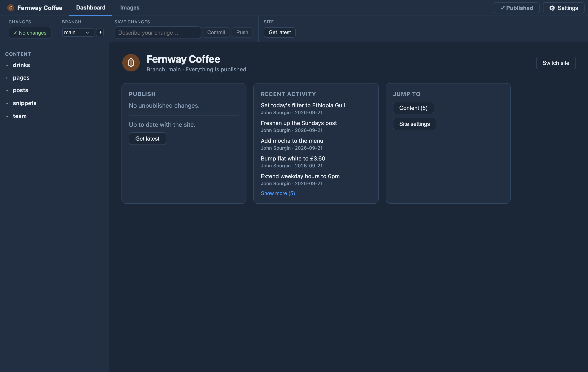Click Get latest in the top Site section
The height and width of the screenshot is (372, 588).
click(x=280, y=32)
